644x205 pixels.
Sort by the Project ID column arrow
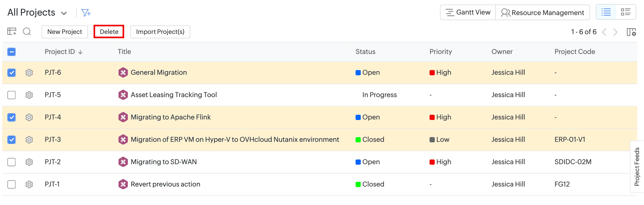click(x=80, y=52)
